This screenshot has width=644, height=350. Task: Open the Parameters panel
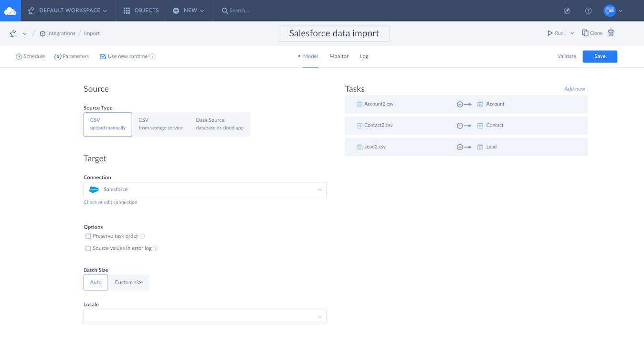click(x=72, y=56)
